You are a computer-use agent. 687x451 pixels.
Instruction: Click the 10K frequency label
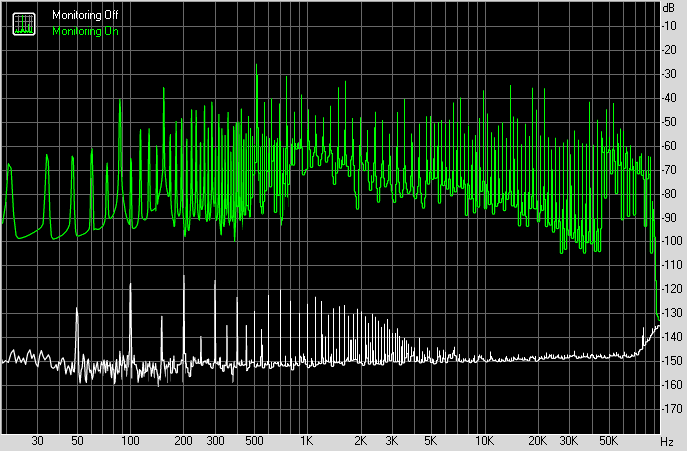tap(485, 440)
